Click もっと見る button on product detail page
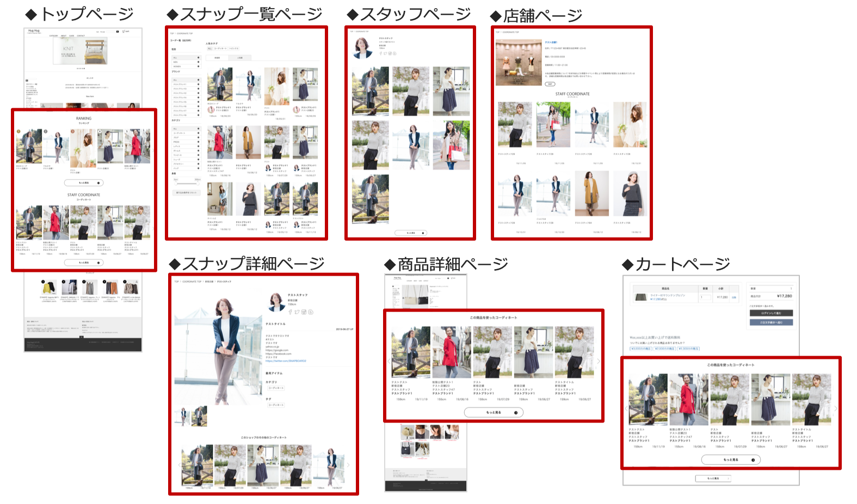 494,413
